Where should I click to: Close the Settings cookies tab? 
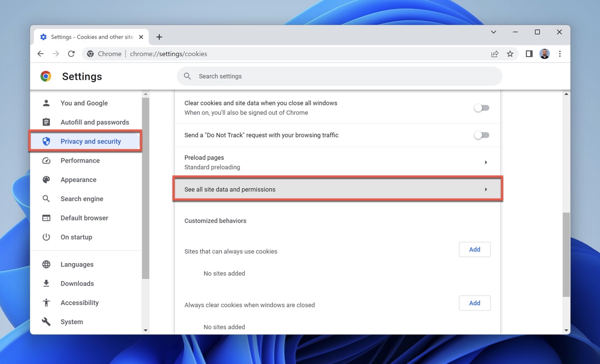(x=141, y=37)
